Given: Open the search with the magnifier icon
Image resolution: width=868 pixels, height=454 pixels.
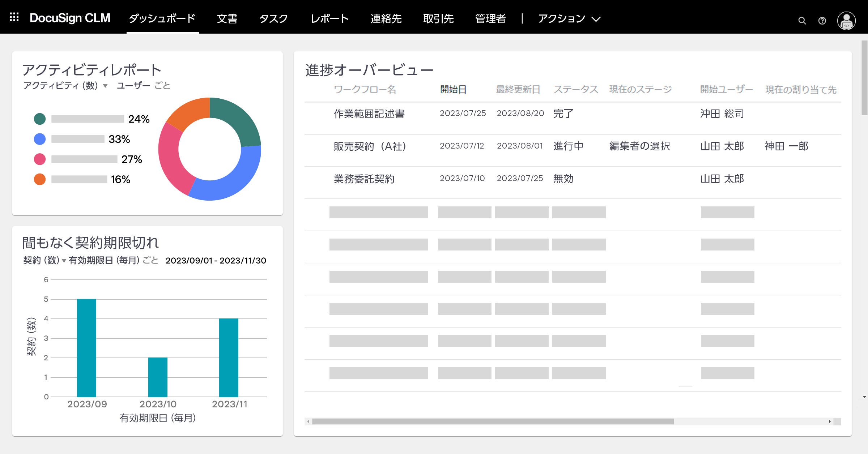Looking at the screenshot, I should (802, 21).
